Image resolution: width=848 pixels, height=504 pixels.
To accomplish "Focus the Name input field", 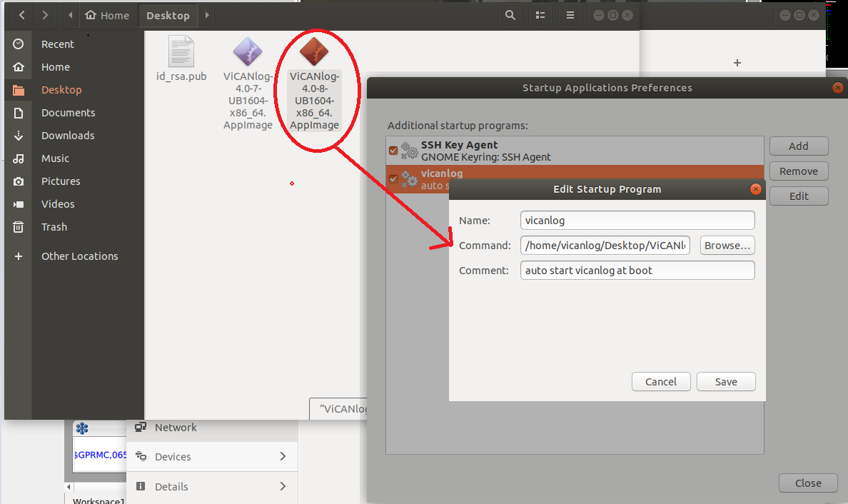I will pos(637,220).
